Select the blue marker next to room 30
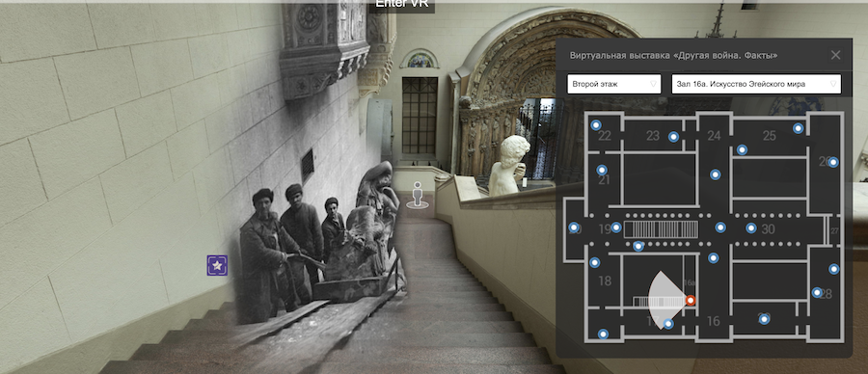Image resolution: width=868 pixels, height=374 pixels. click(x=750, y=227)
